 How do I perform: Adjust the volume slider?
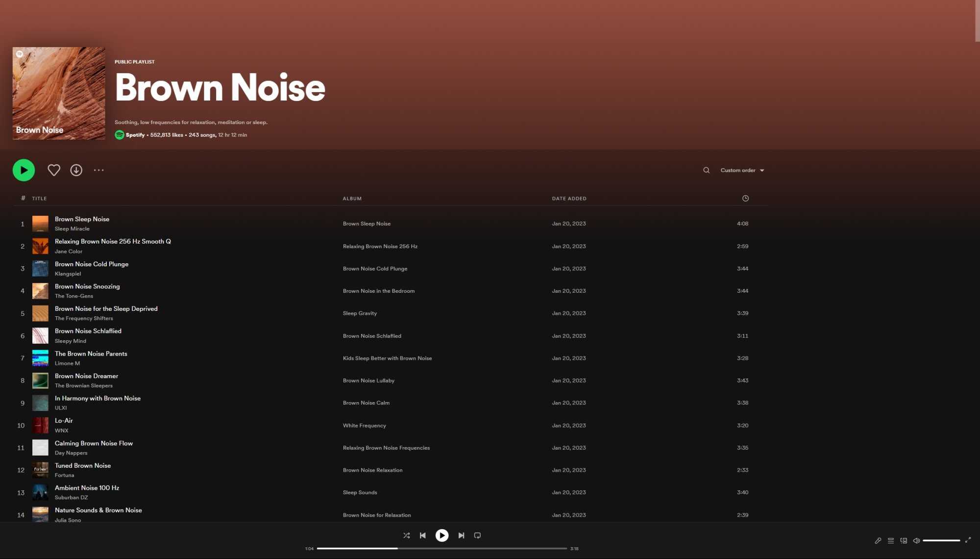941,540
